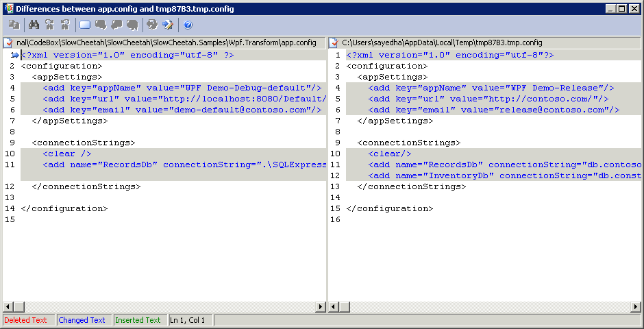Click the file icon beside the app.config path
Screen dimensions: 644x329
pos(9,42)
